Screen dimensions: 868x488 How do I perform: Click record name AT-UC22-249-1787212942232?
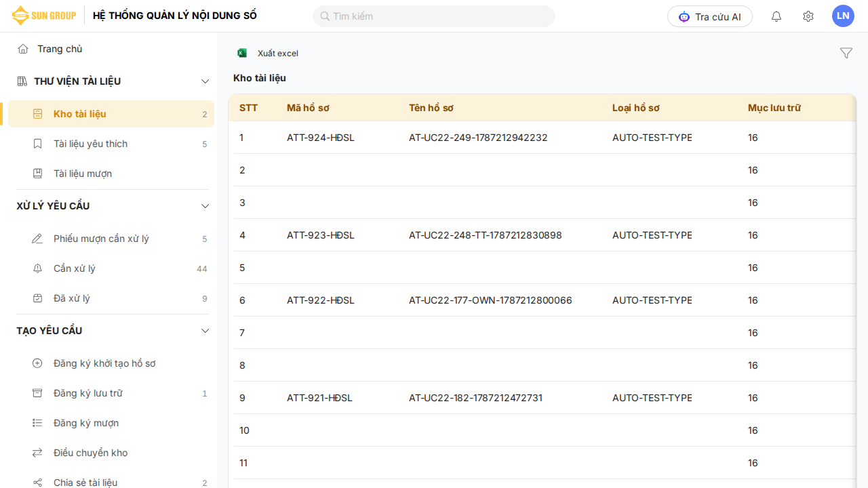[478, 138]
